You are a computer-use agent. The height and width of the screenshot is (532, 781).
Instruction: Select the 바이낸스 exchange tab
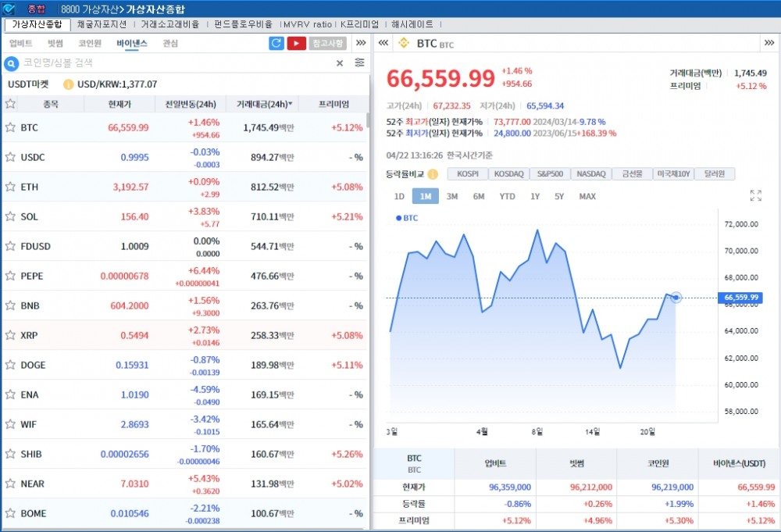[132, 44]
